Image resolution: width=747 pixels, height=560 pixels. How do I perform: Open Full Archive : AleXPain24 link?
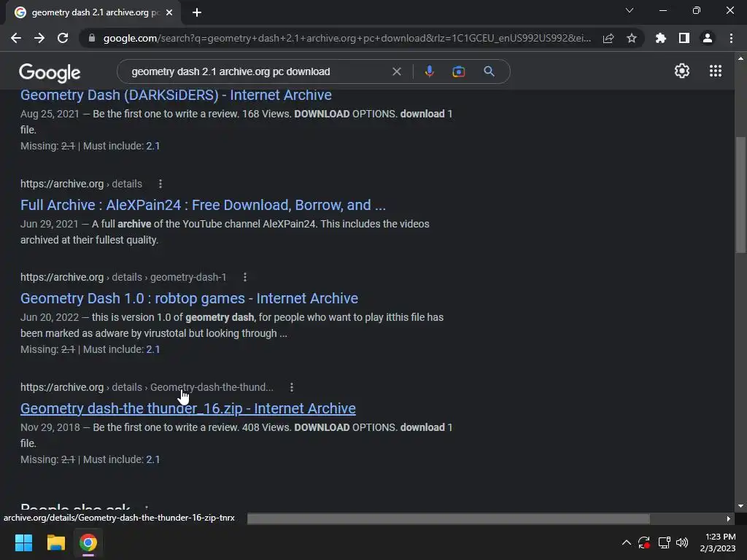pos(203,205)
